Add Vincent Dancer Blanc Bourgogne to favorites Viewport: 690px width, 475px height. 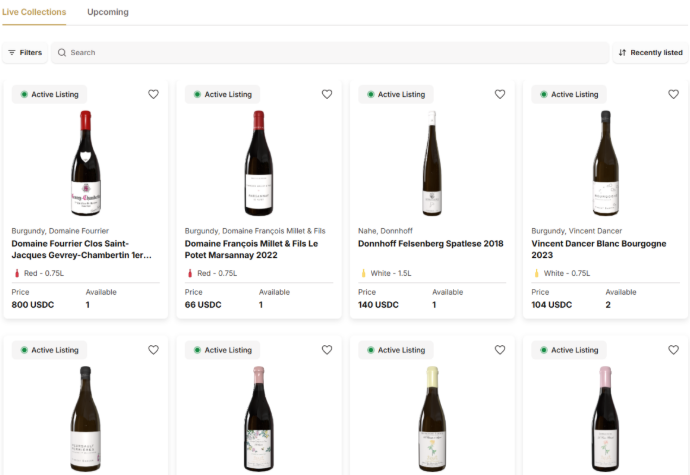(x=673, y=94)
